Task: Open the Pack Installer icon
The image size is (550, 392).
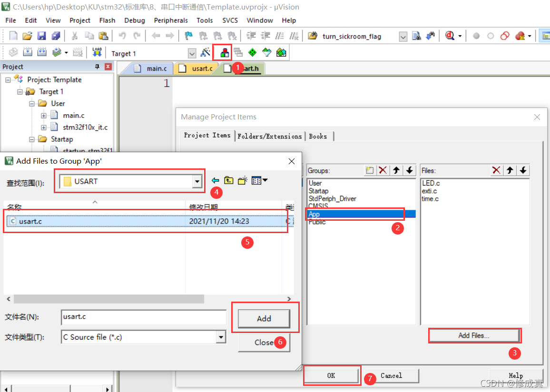Action: coord(281,53)
